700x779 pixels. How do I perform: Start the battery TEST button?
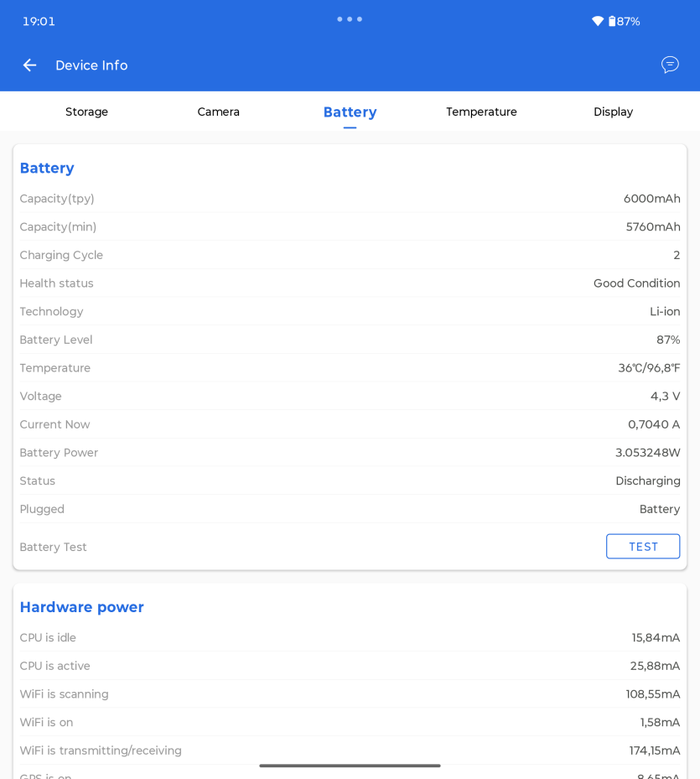pyautogui.click(x=643, y=547)
